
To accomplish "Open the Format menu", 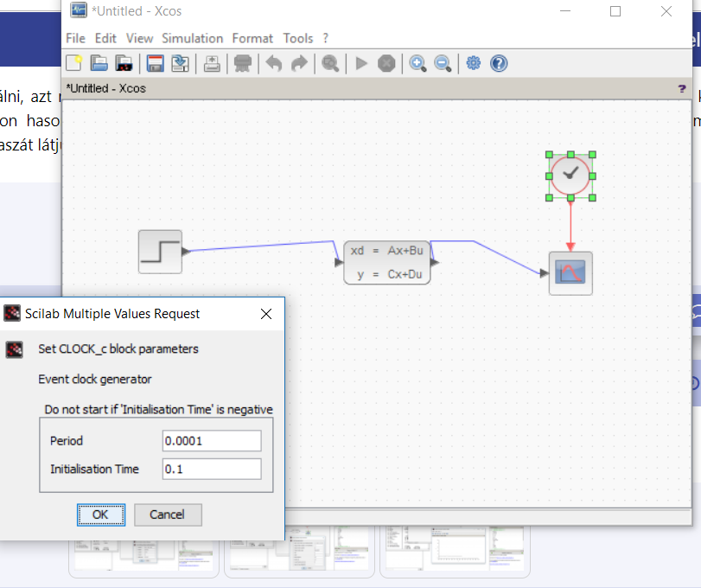I will coord(252,38).
